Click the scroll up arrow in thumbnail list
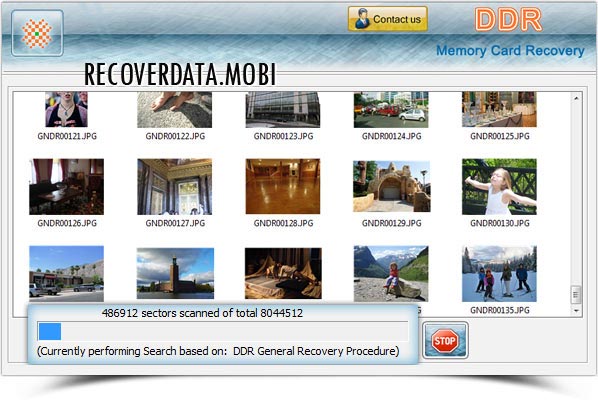 (x=576, y=98)
